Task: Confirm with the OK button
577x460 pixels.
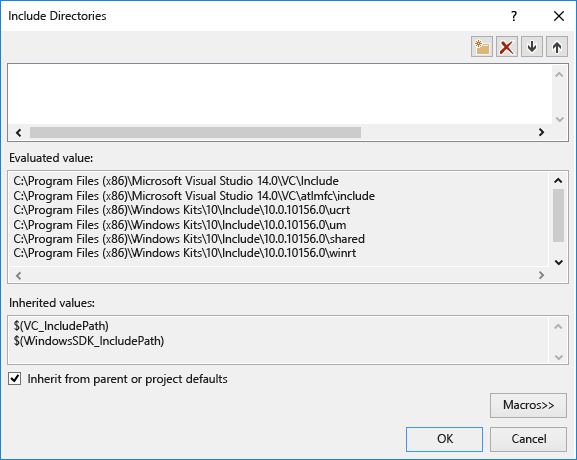Action: (x=445, y=439)
